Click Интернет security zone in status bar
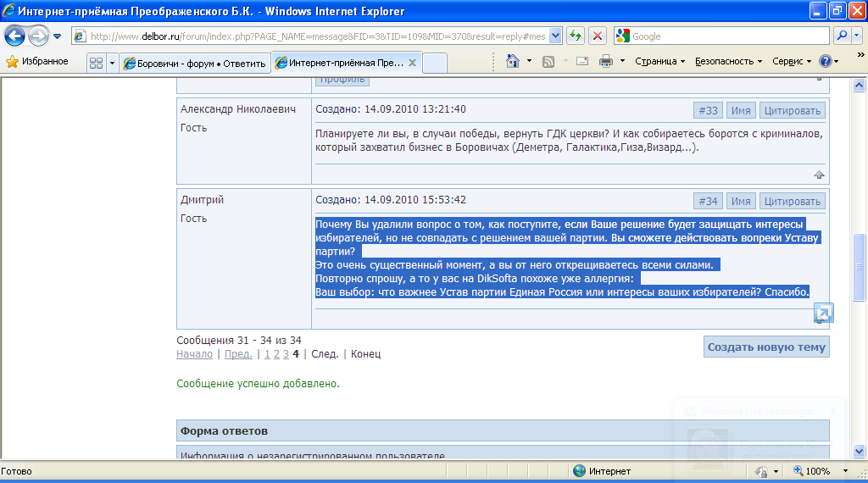Viewport: 868px width, 483px height. tap(603, 471)
